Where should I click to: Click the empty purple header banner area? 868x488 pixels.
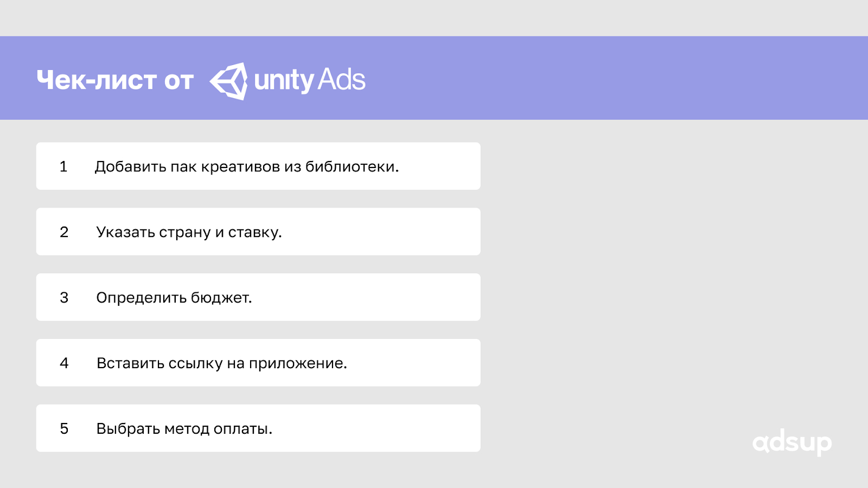pyautogui.click(x=597, y=78)
